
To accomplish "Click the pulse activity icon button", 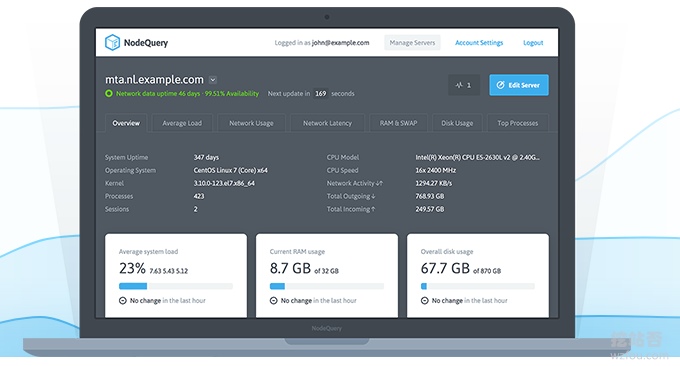I will tap(464, 85).
